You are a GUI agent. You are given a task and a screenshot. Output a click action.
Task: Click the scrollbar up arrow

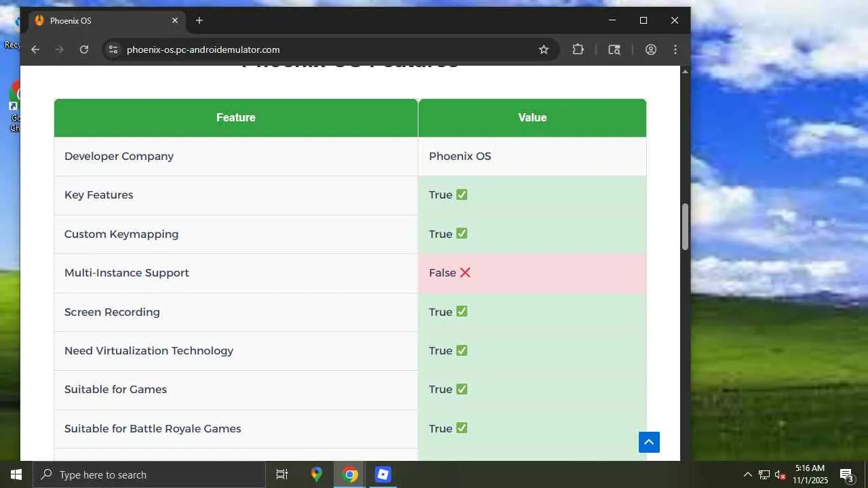coord(685,71)
